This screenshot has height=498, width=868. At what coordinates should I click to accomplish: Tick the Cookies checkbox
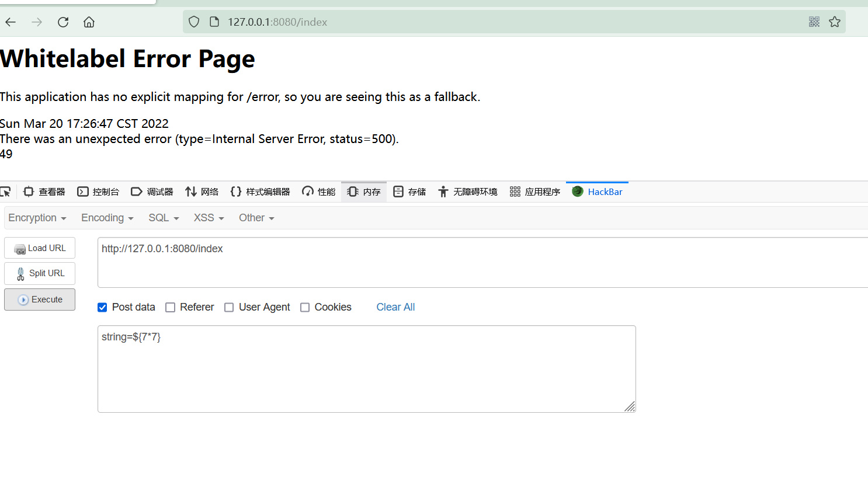click(x=305, y=308)
